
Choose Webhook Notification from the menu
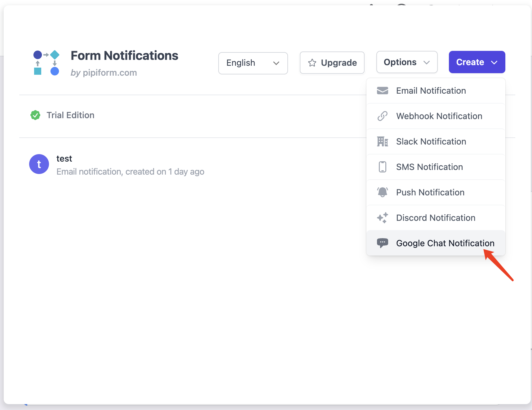439,116
